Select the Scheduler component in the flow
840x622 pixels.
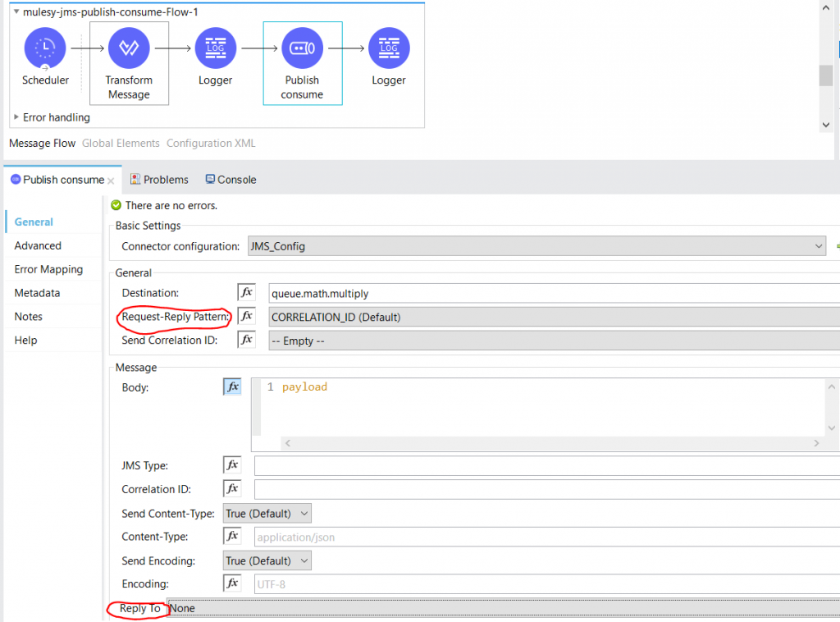(45, 48)
